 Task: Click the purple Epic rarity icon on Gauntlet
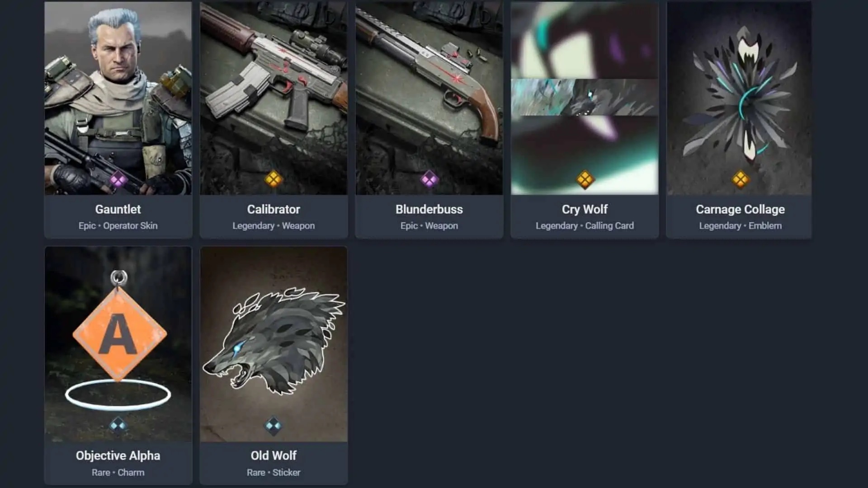118,180
